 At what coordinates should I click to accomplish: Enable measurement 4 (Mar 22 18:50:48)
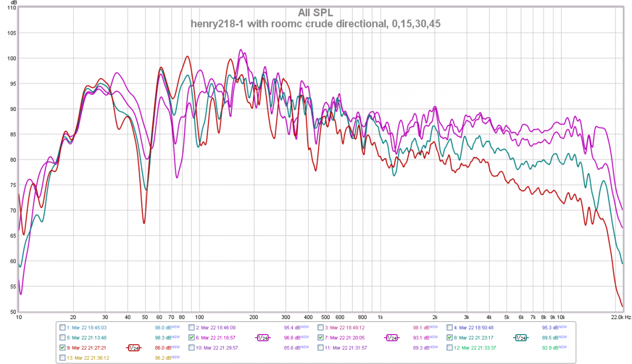click(x=450, y=327)
